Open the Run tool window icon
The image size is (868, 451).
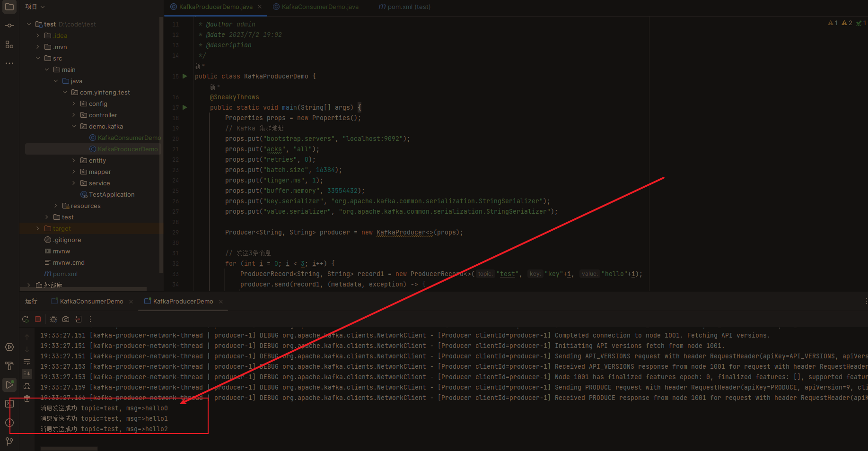click(x=9, y=385)
